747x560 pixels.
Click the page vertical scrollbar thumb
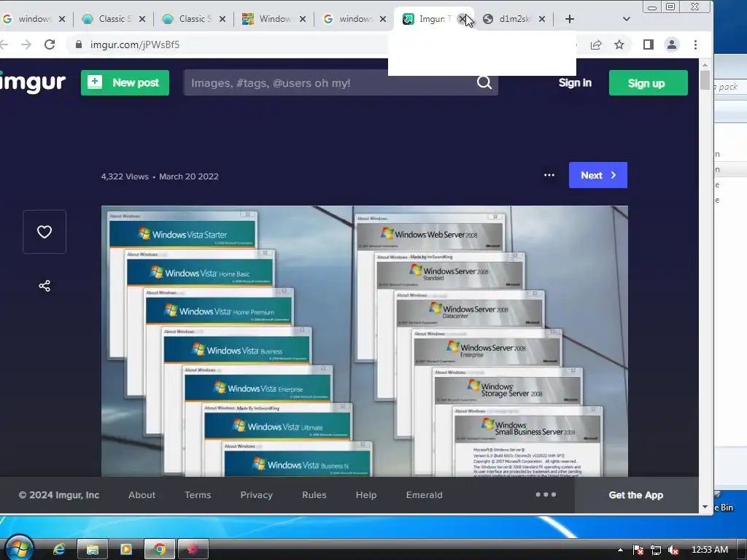[705, 80]
